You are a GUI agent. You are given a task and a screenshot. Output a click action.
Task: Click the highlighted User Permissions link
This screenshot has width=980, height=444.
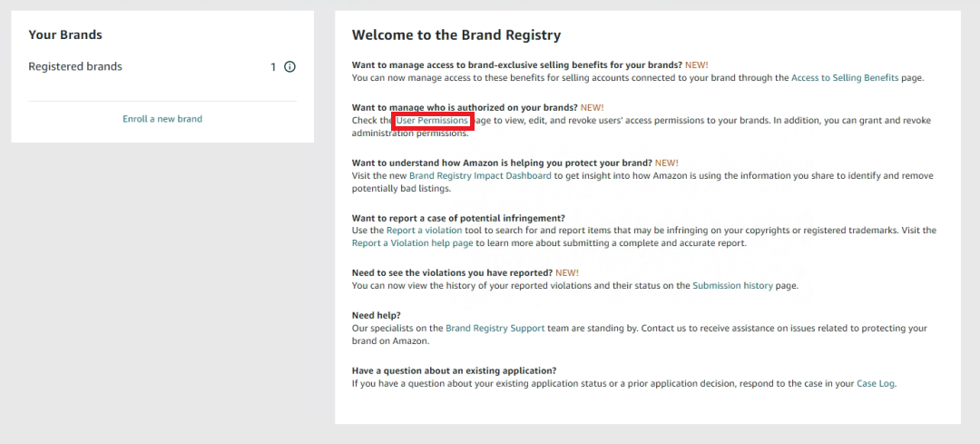(432, 120)
